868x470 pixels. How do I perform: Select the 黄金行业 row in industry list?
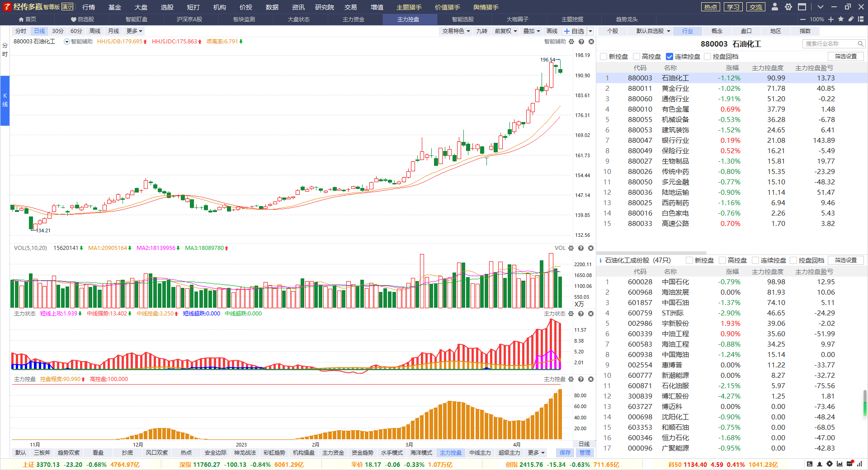[731, 89]
